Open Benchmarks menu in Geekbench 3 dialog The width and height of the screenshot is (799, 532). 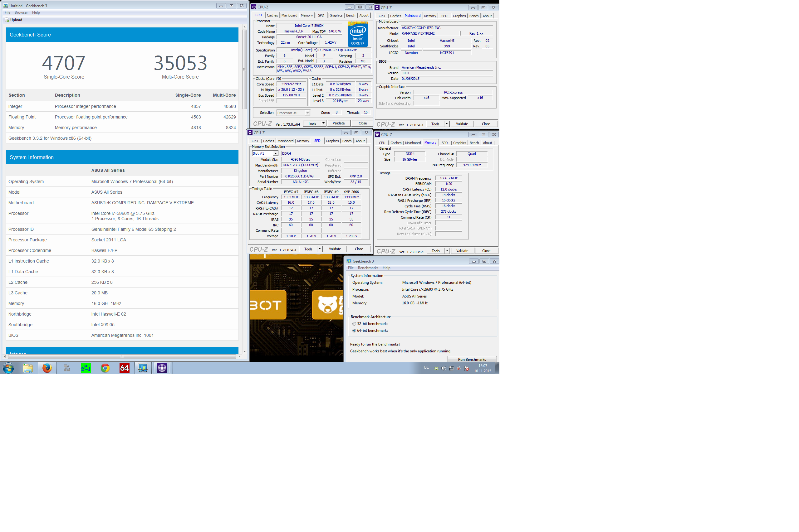click(x=368, y=268)
